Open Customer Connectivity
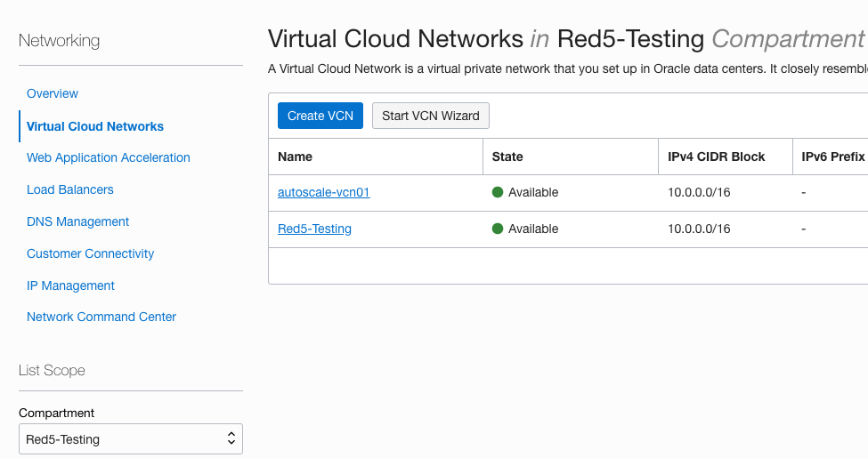Viewport: 868px width, 458px height. [90, 253]
